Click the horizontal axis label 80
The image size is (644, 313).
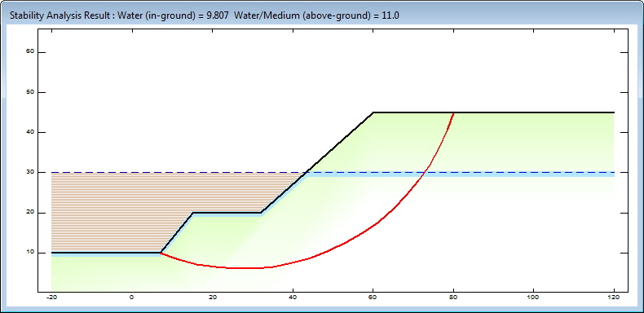pyautogui.click(x=453, y=297)
